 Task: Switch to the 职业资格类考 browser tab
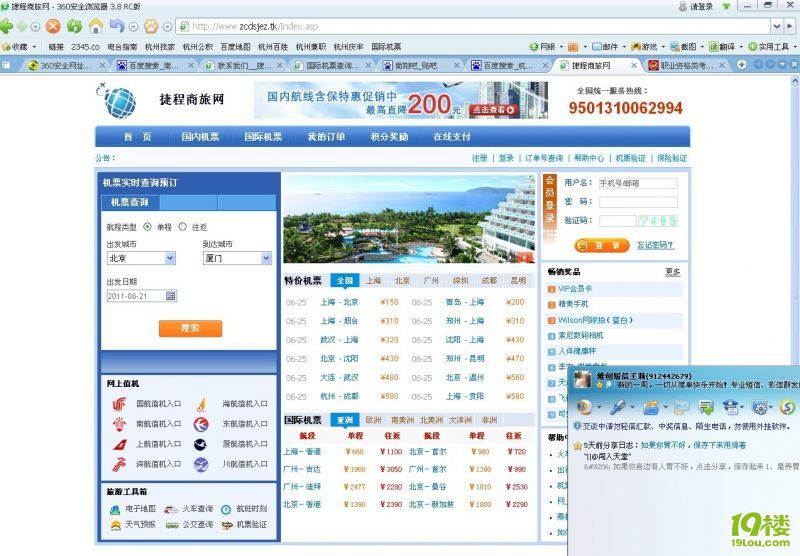pos(686,65)
